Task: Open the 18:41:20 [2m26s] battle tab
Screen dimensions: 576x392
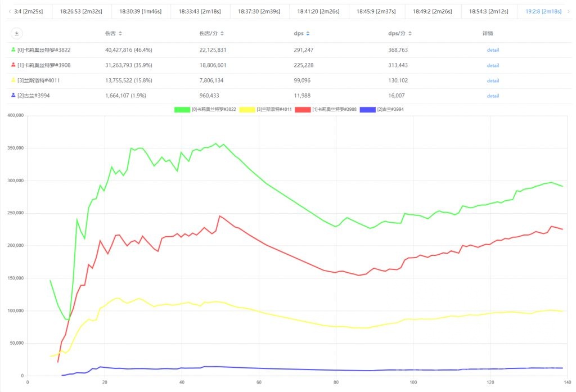Action: [x=319, y=11]
